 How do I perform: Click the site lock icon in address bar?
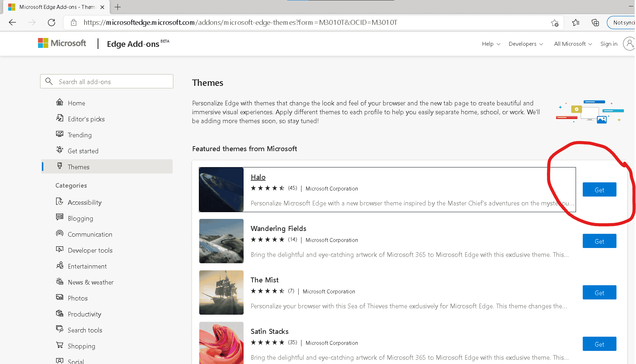point(74,23)
